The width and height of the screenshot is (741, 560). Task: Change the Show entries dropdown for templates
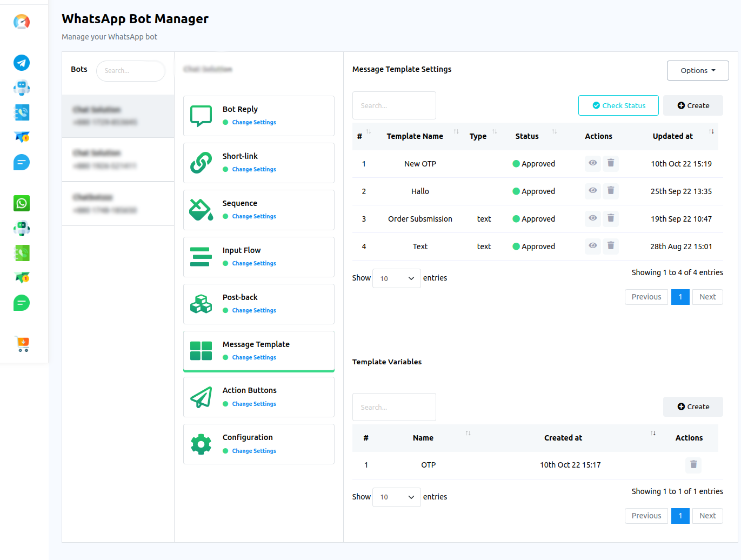(396, 278)
